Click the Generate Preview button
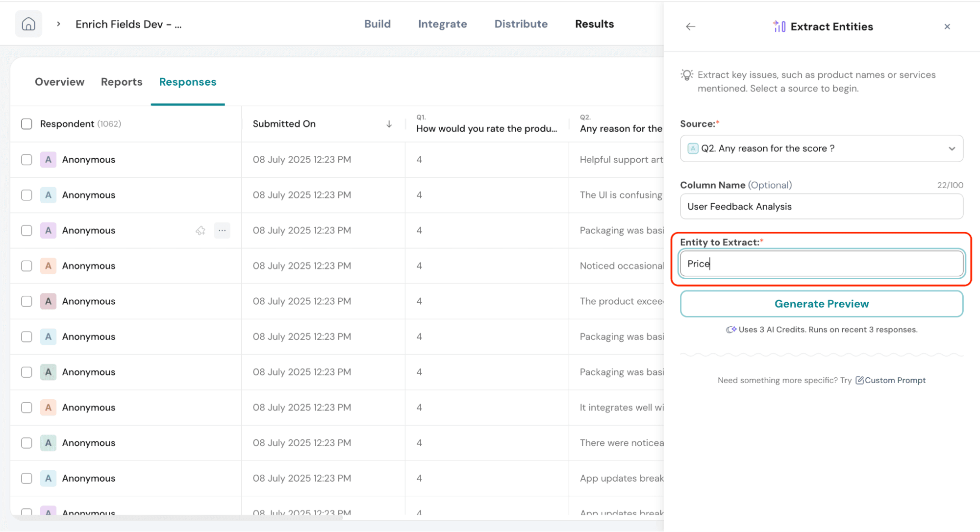 [x=821, y=304]
